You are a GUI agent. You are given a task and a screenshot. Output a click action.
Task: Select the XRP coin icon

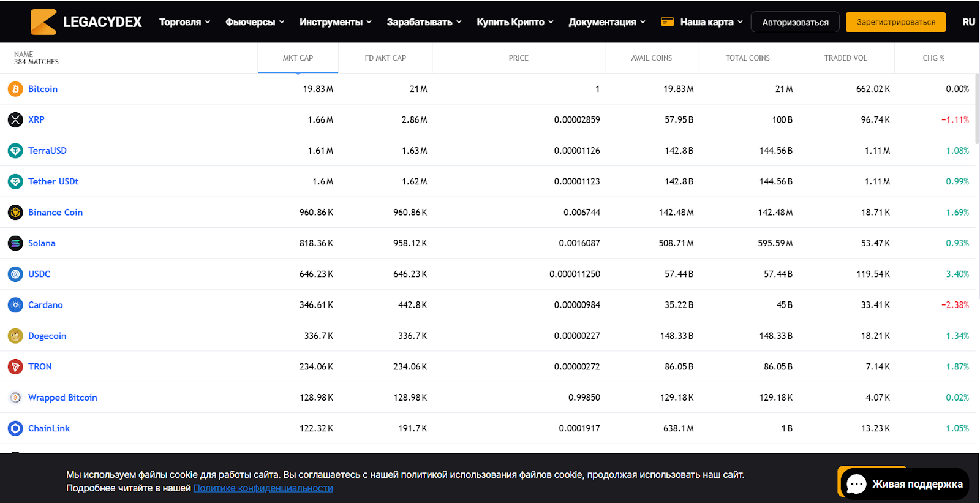(15, 120)
